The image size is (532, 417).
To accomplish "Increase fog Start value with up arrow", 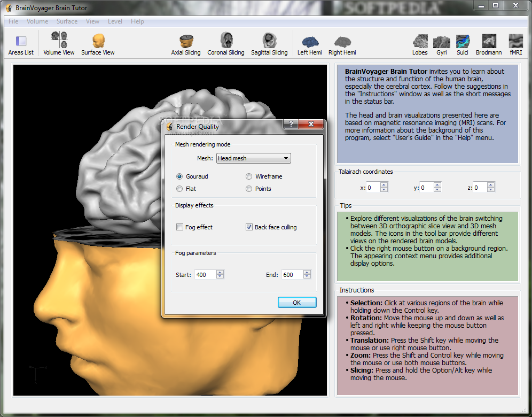I will point(220,272).
